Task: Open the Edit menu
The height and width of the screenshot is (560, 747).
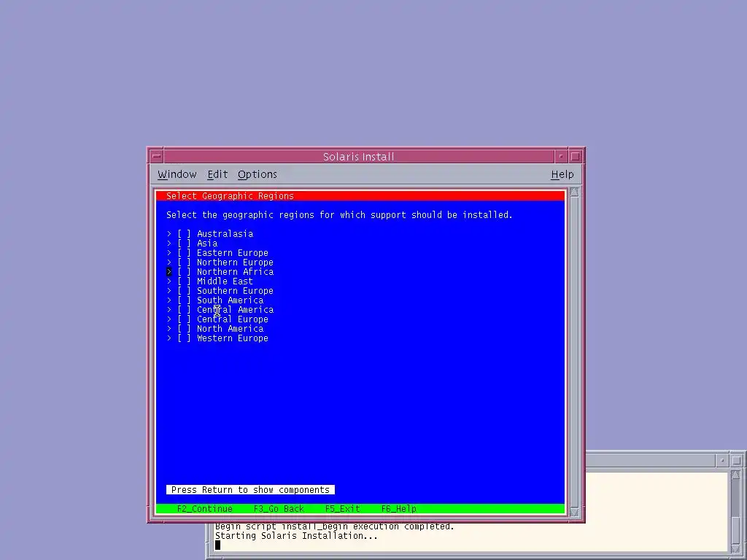Action: pos(217,174)
